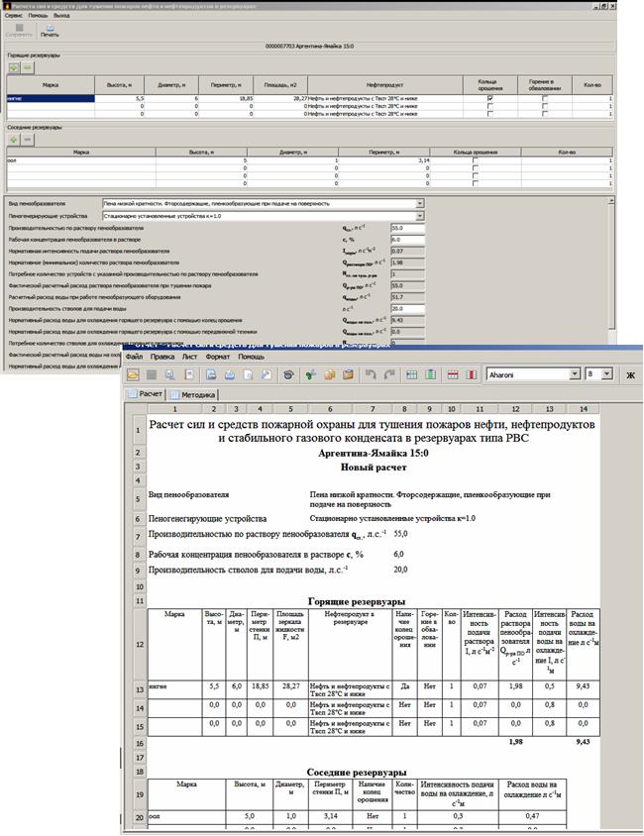Viewport: 644px width, 836px height.
Task: Click the scissors cut icon in report toolbar
Action: pos(310,375)
